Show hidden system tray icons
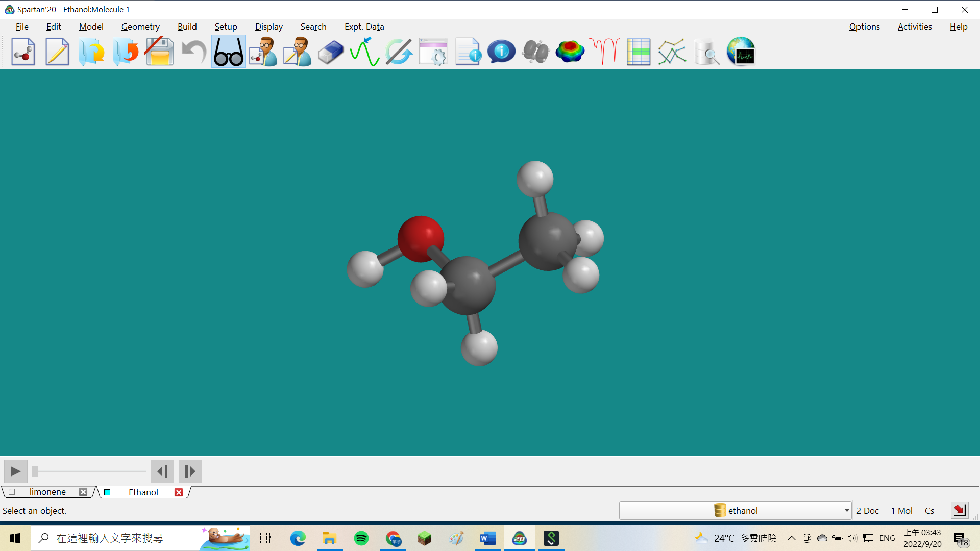The height and width of the screenshot is (551, 980). [x=791, y=538]
